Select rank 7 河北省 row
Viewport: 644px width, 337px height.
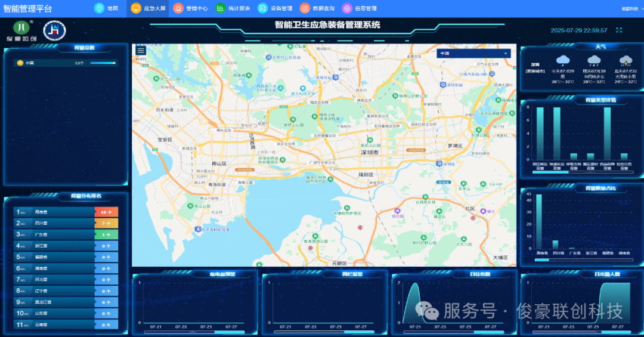coord(66,280)
